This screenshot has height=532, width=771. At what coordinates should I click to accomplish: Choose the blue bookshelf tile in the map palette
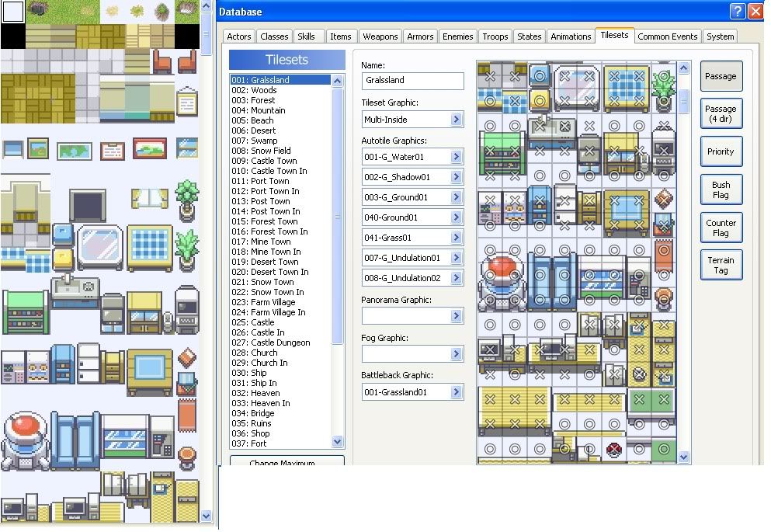tap(62, 363)
